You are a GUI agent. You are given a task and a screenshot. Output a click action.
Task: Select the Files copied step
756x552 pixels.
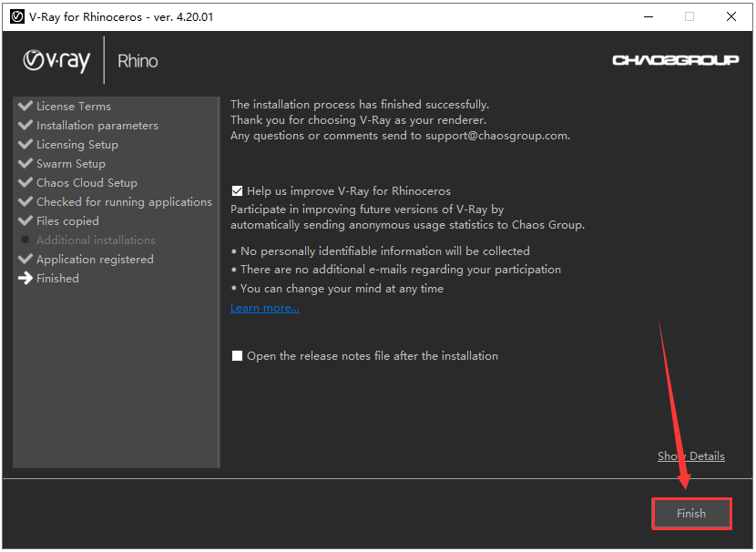coord(67,220)
